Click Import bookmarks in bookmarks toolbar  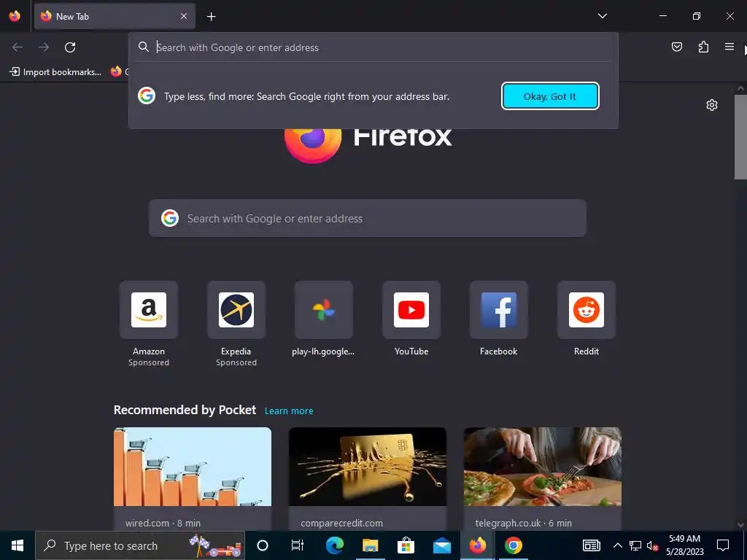click(55, 72)
